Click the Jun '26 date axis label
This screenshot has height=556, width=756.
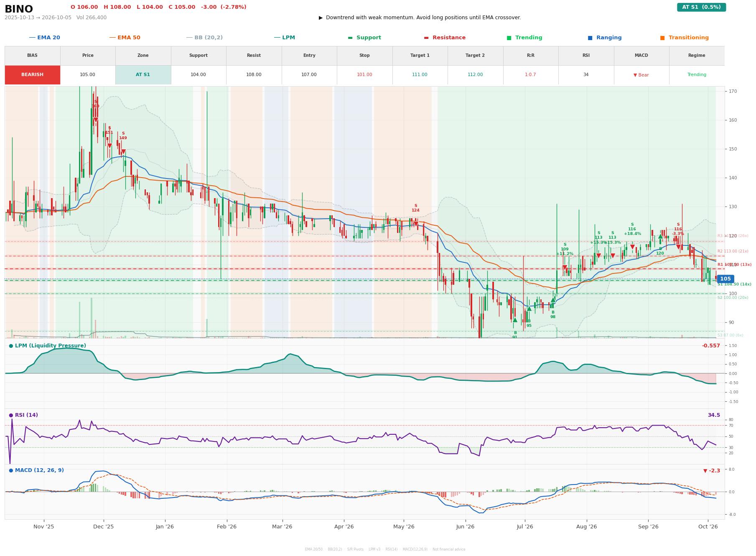(465, 527)
